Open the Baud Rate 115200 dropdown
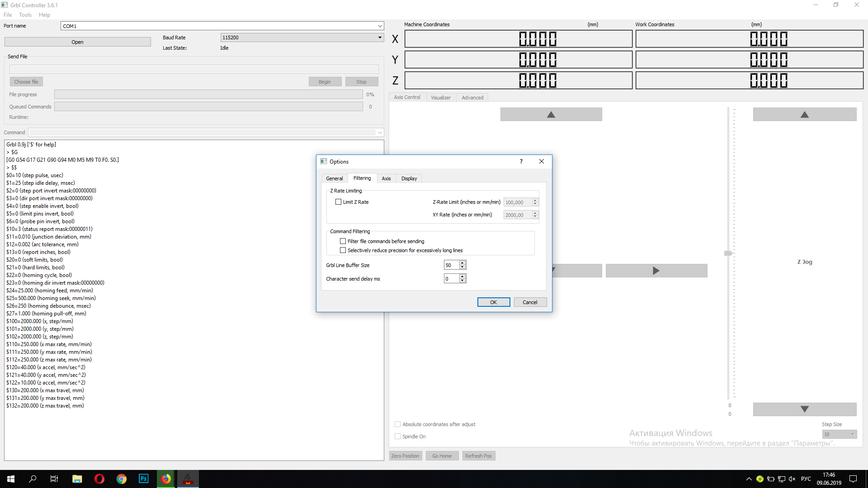 (x=380, y=38)
